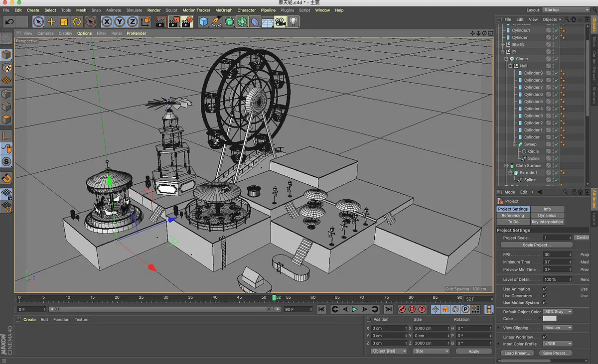Uncheck the Use Animation checkbox
Image resolution: width=598 pixels, height=364 pixels.
click(x=545, y=289)
